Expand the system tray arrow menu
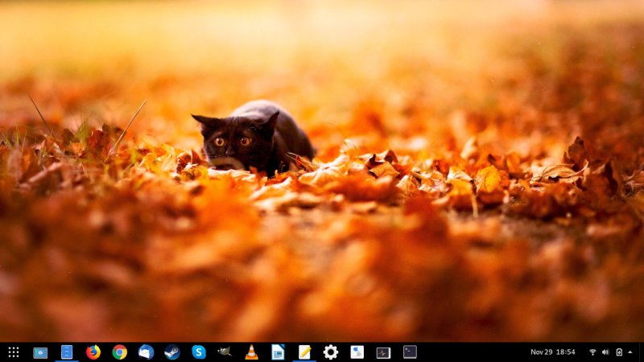This screenshot has width=644, height=362. coord(630,352)
